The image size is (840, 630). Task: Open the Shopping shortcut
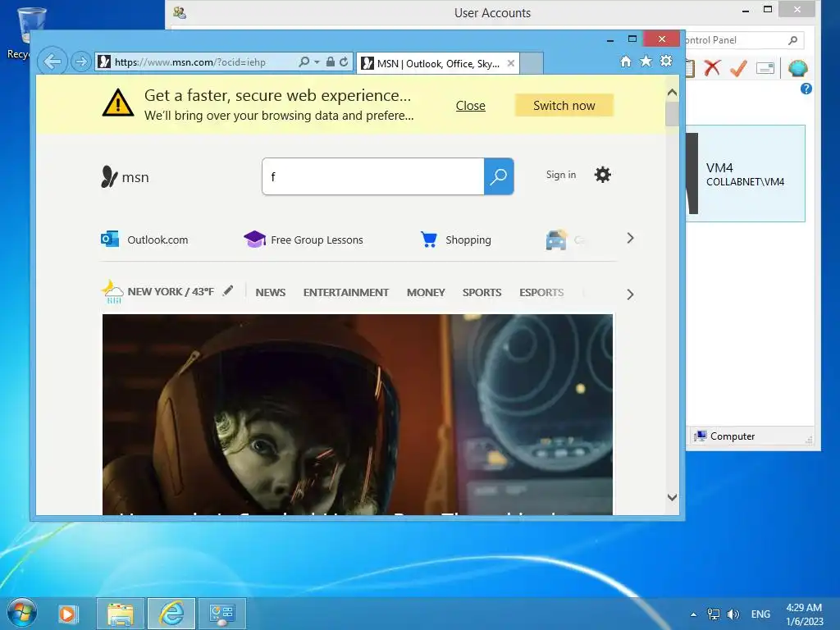click(455, 240)
